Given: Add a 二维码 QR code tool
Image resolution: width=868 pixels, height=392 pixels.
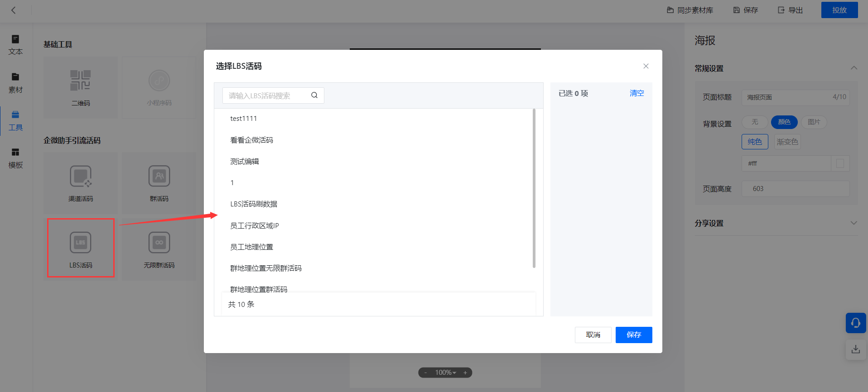Looking at the screenshot, I should tap(81, 88).
